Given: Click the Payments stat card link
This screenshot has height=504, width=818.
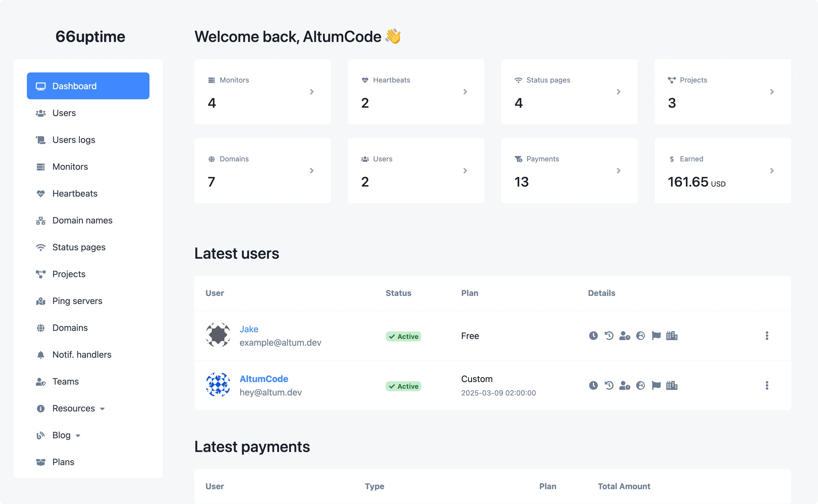Looking at the screenshot, I should (618, 170).
